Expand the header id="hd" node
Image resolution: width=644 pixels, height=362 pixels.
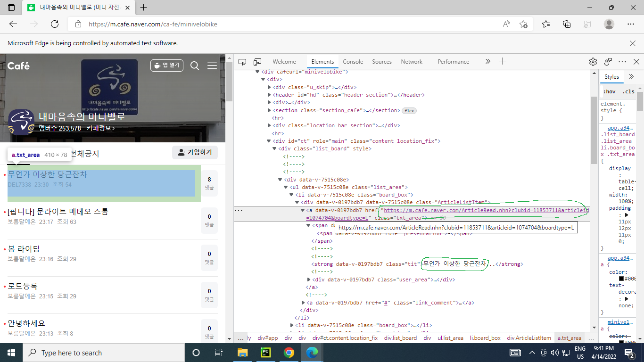tap(269, 95)
